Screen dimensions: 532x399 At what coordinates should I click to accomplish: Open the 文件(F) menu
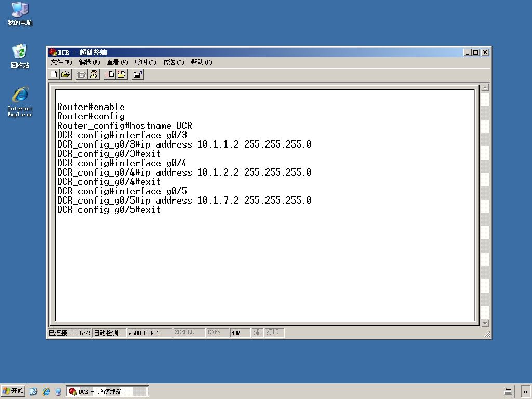(61, 62)
